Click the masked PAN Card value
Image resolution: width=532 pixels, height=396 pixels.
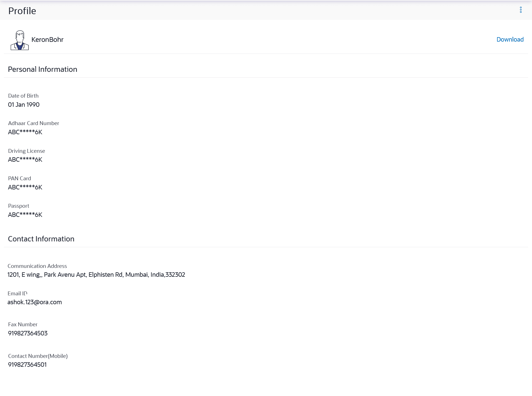pyautogui.click(x=25, y=187)
